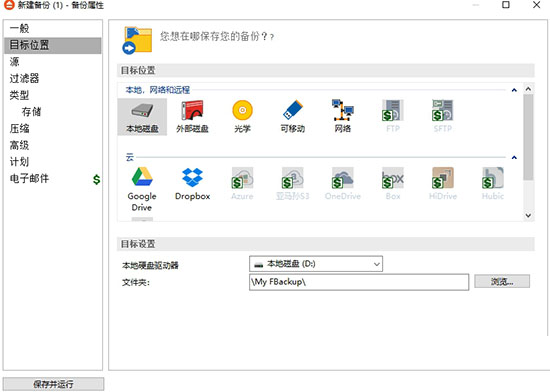
Task: Click the 保存并运行 save and run button
Action: click(53, 384)
